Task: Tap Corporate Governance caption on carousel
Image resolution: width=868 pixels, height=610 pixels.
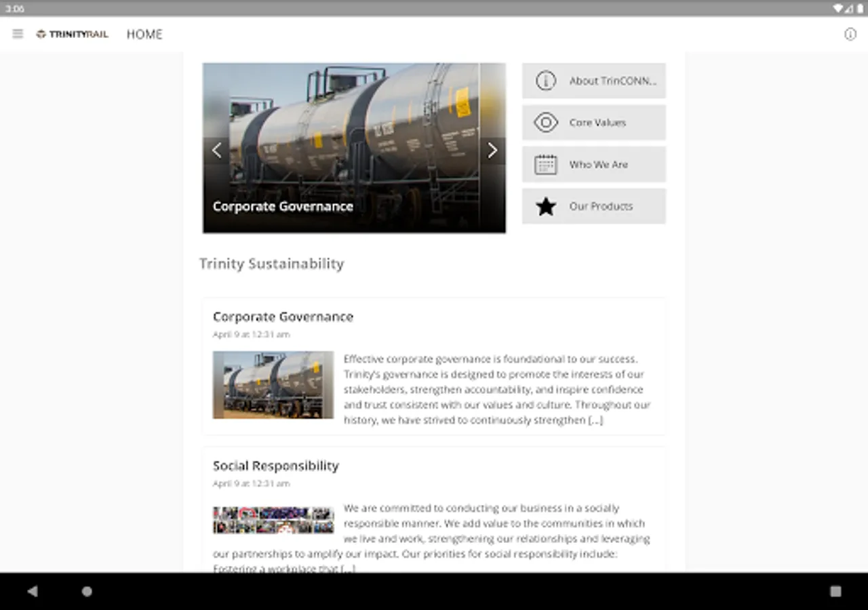Action: 283,206
